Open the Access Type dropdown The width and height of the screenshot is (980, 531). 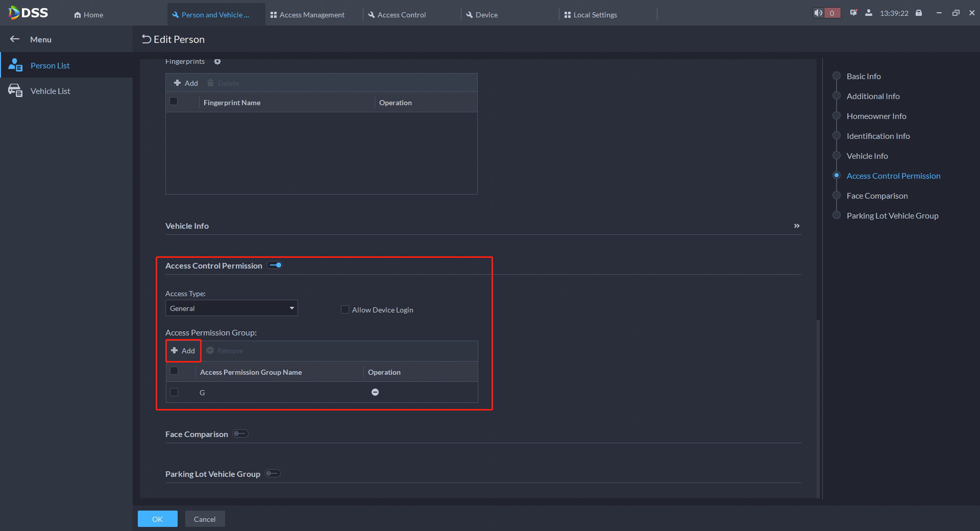point(231,308)
